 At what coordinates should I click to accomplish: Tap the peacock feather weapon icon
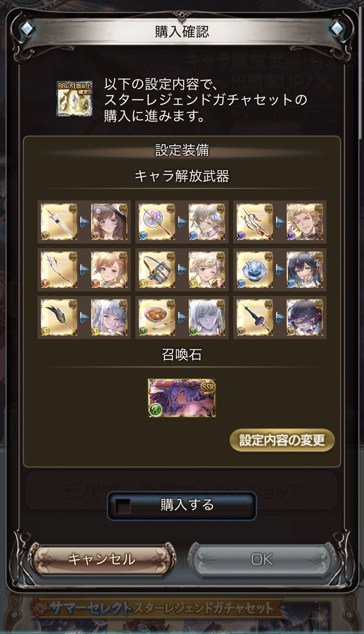coord(59,317)
